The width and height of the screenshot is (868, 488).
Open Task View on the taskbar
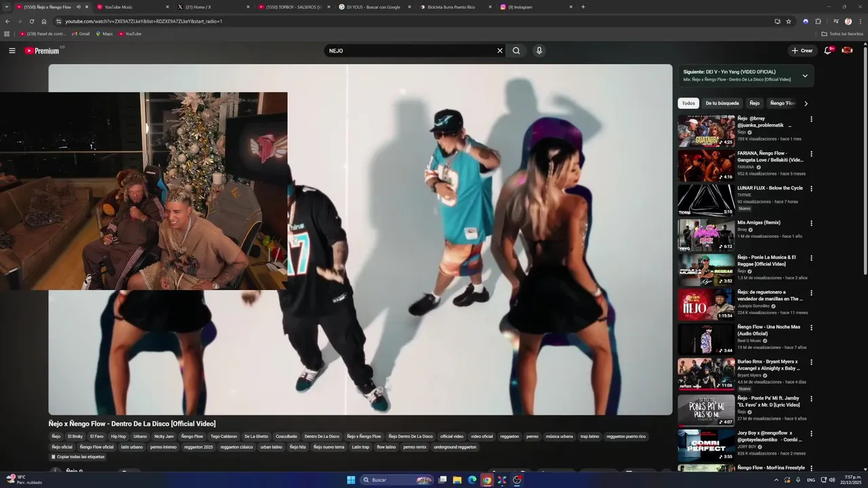click(442, 480)
